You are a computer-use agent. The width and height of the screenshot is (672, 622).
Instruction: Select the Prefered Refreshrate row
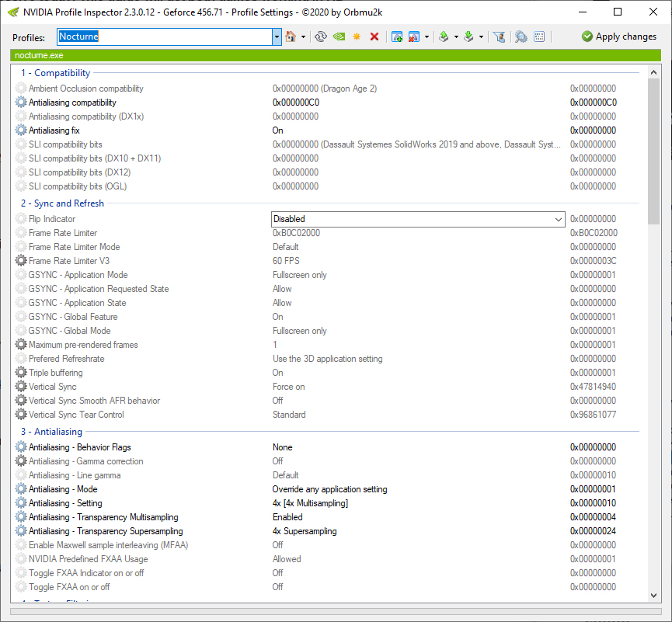(x=328, y=359)
